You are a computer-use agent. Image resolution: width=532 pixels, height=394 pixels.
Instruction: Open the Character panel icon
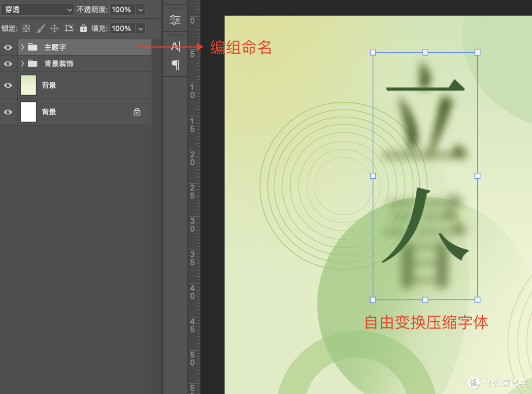click(x=175, y=46)
